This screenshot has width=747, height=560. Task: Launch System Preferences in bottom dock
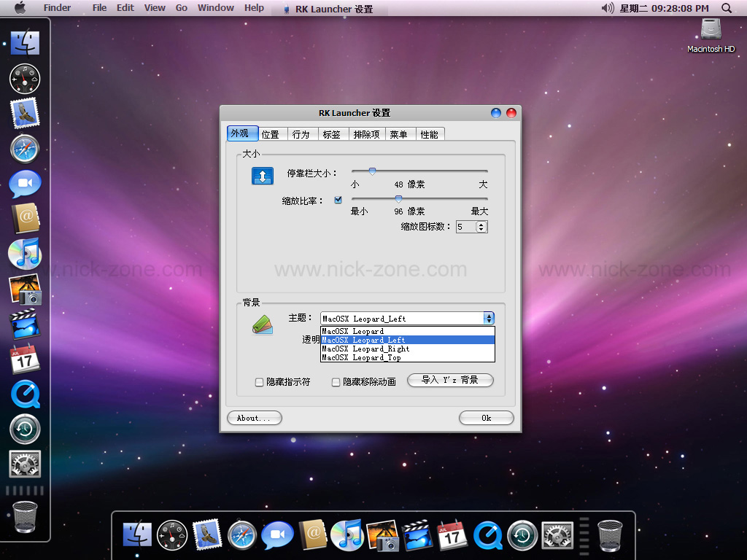[x=558, y=536]
